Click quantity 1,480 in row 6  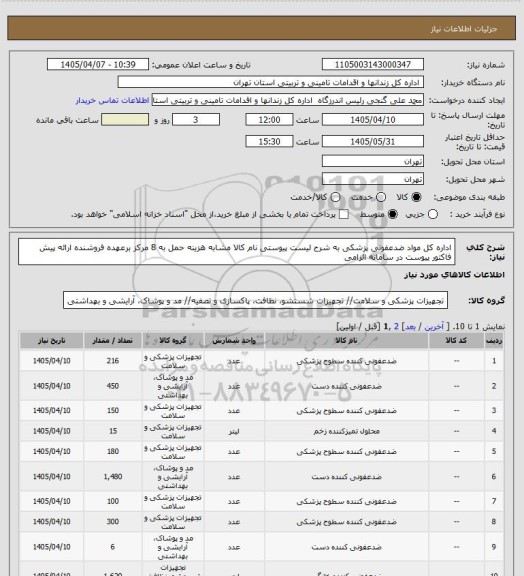[x=113, y=476]
